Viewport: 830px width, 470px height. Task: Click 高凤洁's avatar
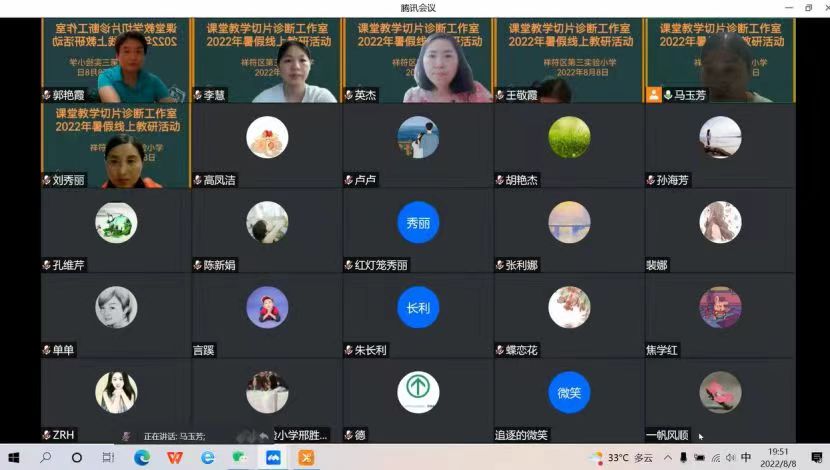267,138
